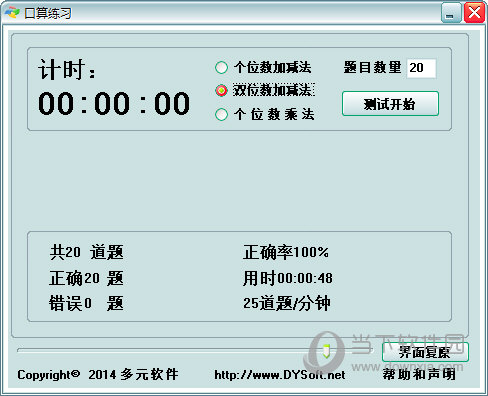Click the 正确20 题 text
The height and width of the screenshot is (396, 488).
87,278
